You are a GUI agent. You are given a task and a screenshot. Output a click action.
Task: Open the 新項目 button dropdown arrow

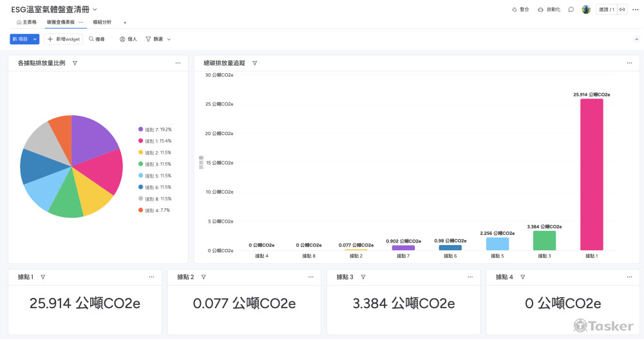[35, 39]
